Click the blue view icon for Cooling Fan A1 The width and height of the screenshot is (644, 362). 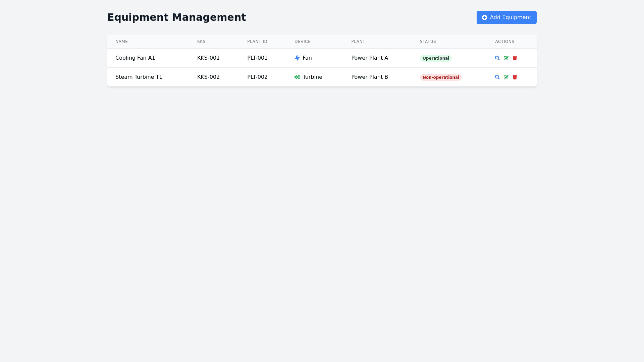point(497,58)
